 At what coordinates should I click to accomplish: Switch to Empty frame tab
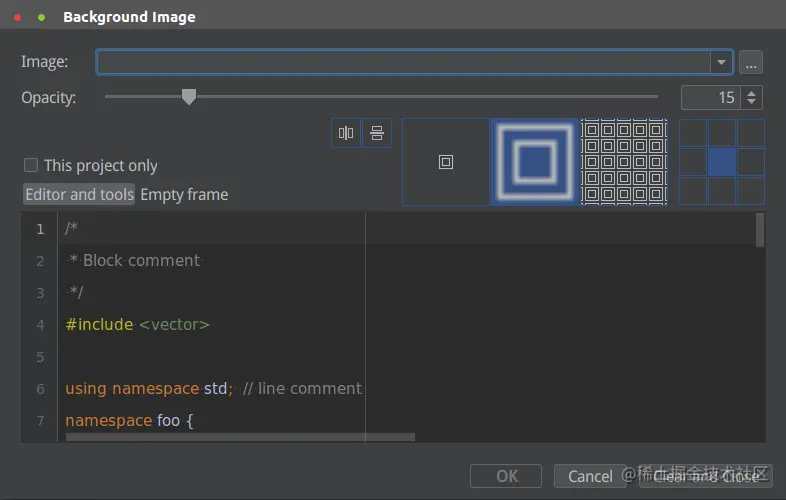coord(184,194)
